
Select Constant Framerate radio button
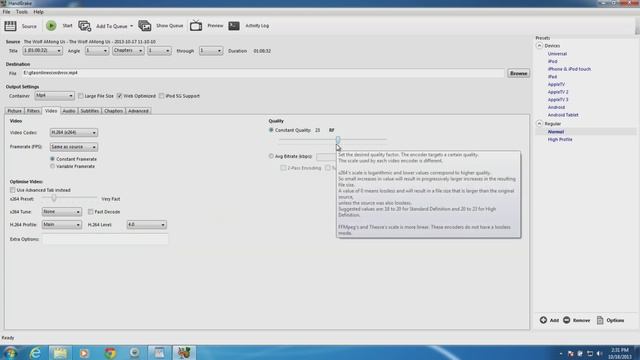[52, 159]
